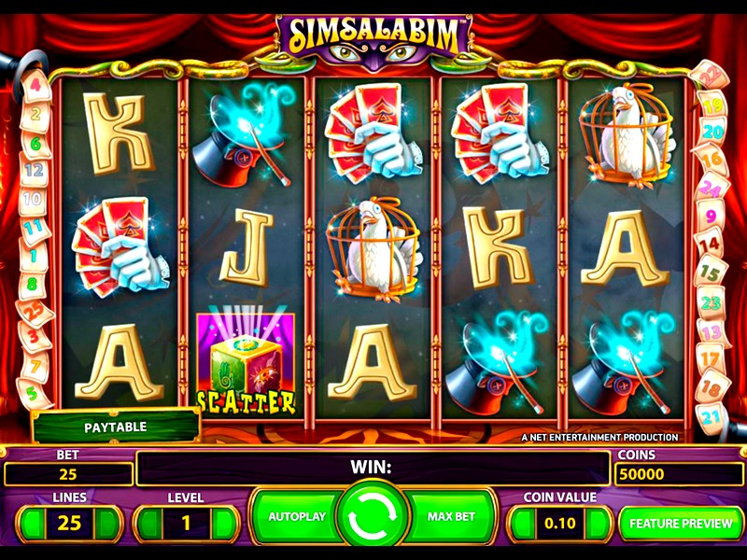Click the masked eyes Simsalabim logo
The image size is (747, 560).
point(373,42)
